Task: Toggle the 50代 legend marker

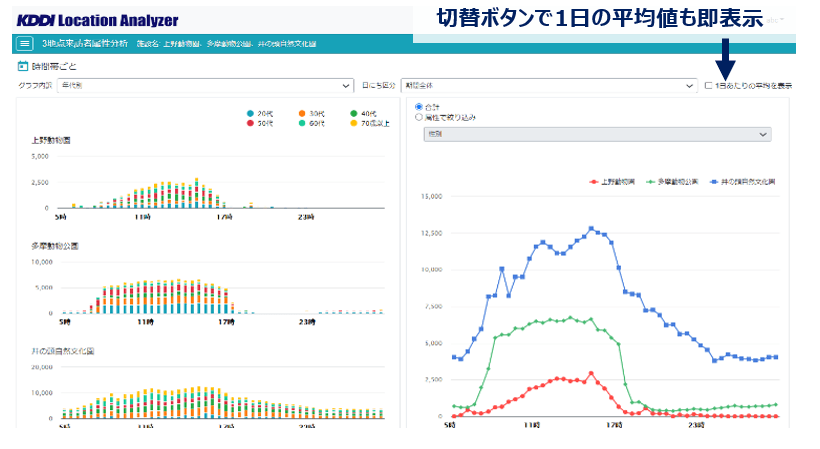Action: 250,122
